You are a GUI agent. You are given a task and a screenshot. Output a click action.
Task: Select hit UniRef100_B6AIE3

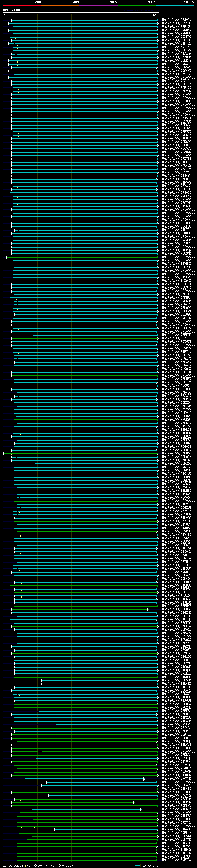177,735
